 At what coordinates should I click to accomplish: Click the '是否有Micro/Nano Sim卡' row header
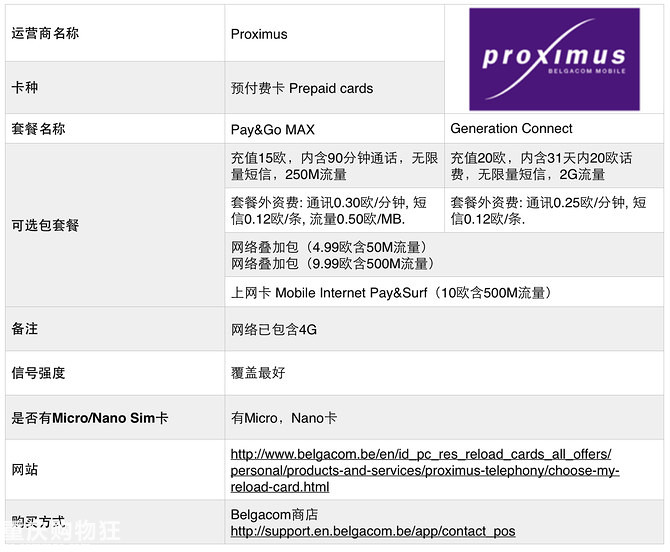[x=115, y=417]
